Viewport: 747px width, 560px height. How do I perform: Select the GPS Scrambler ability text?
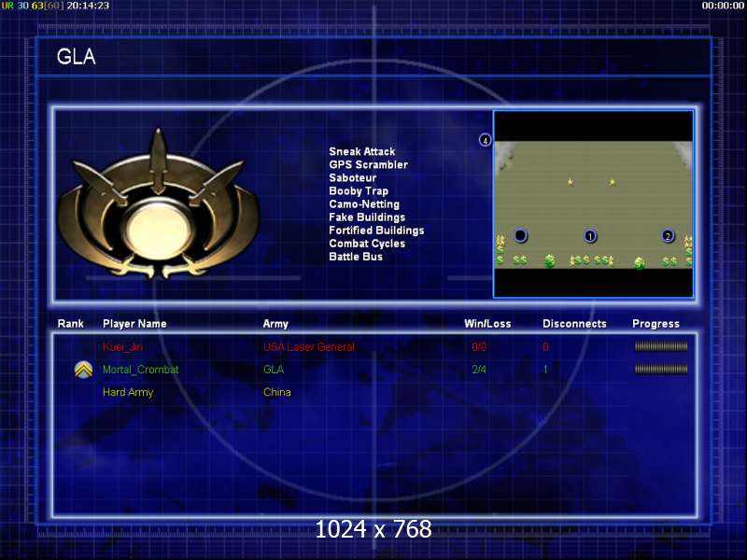[x=368, y=165]
